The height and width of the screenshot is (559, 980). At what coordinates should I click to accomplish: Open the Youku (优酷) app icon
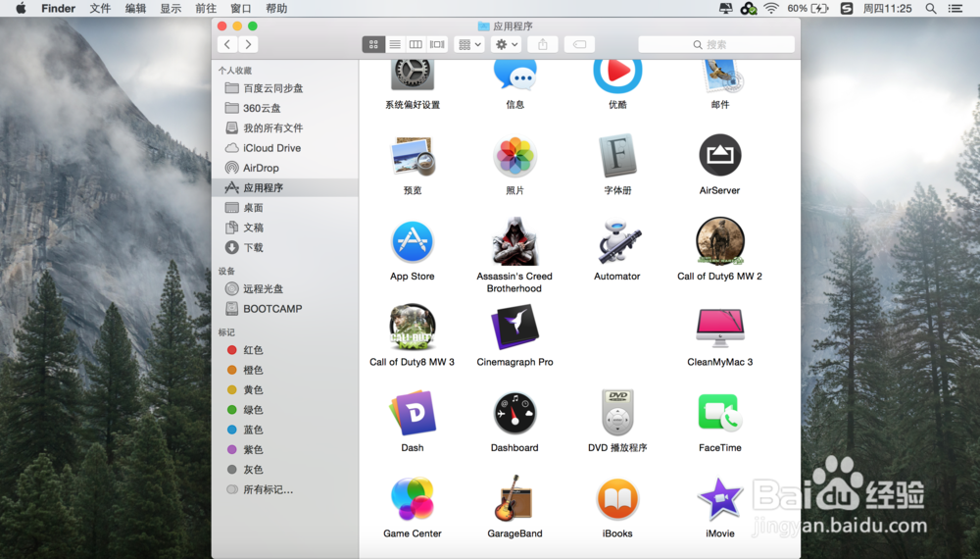(x=617, y=76)
